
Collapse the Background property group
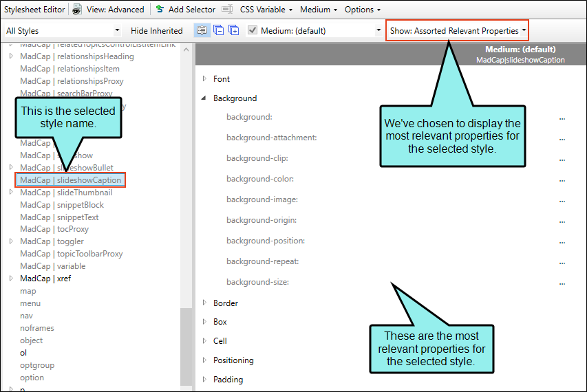tap(204, 98)
